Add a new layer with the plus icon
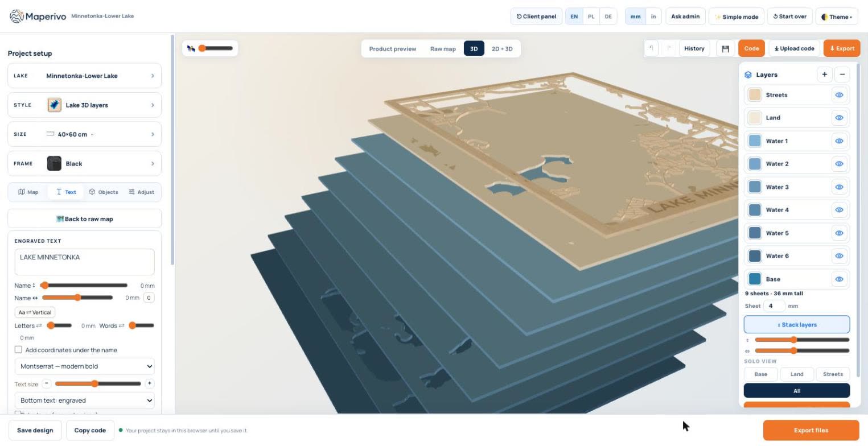 tap(824, 75)
